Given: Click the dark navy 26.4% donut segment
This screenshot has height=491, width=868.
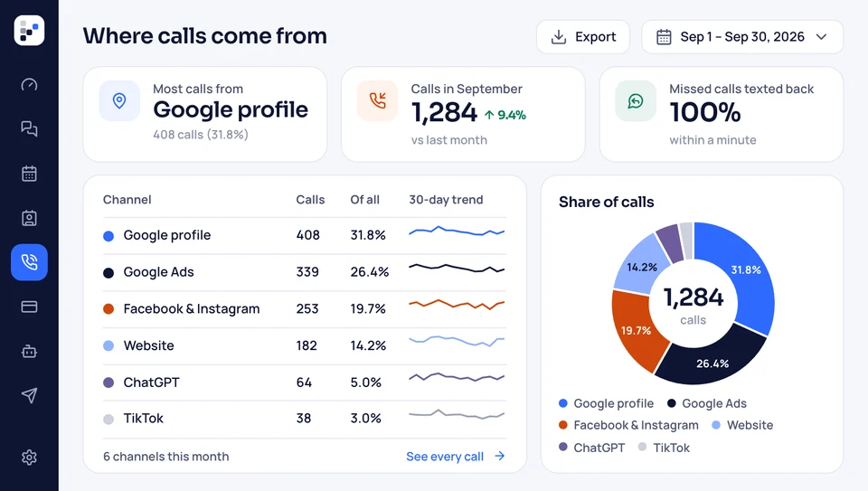Looking at the screenshot, I should tap(712, 364).
